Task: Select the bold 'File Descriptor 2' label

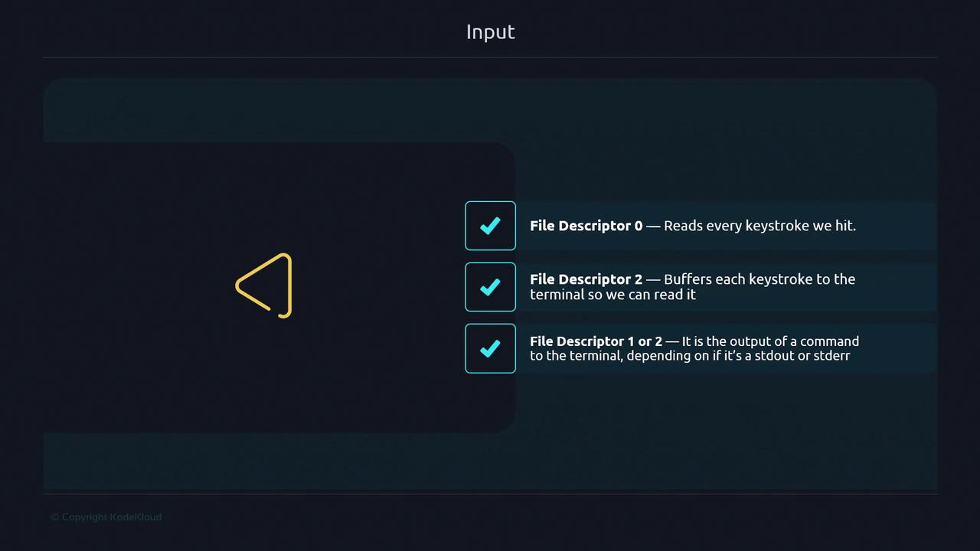Action: (x=586, y=279)
